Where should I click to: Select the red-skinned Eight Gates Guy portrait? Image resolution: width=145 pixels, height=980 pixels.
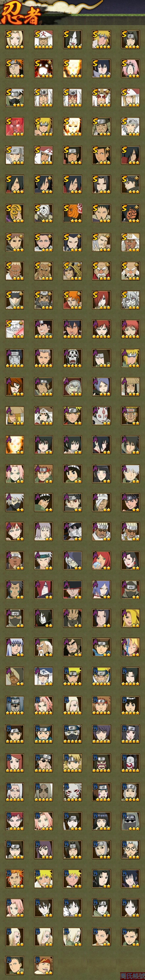click(x=14, y=126)
